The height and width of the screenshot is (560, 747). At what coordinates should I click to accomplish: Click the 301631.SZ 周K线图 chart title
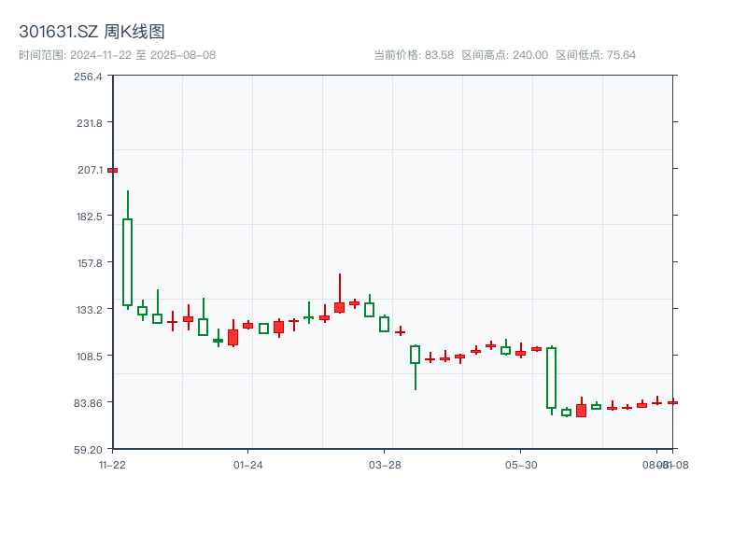92,33
